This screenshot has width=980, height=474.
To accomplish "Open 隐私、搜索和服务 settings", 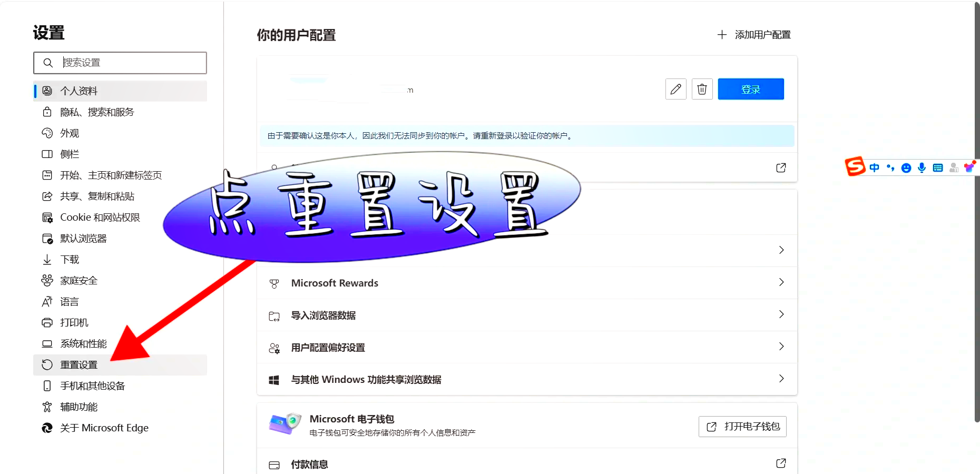I will pyautogui.click(x=120, y=112).
